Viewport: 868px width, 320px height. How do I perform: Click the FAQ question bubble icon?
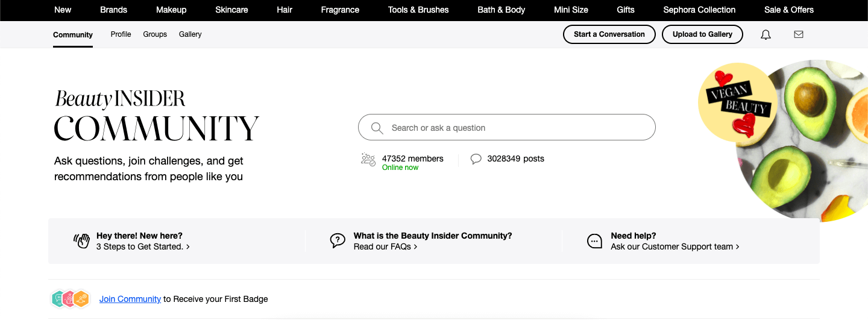coord(338,241)
